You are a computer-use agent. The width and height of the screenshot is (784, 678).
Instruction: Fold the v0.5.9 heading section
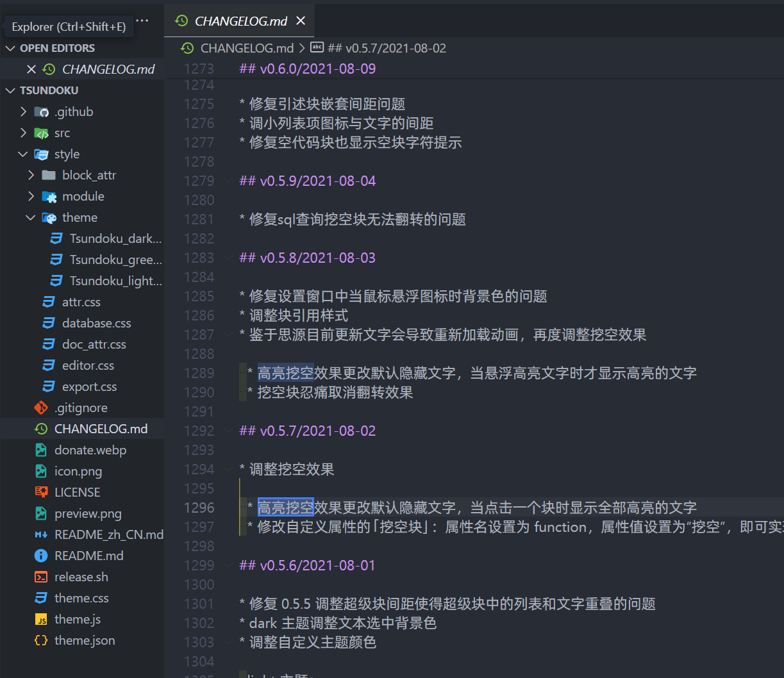229,181
